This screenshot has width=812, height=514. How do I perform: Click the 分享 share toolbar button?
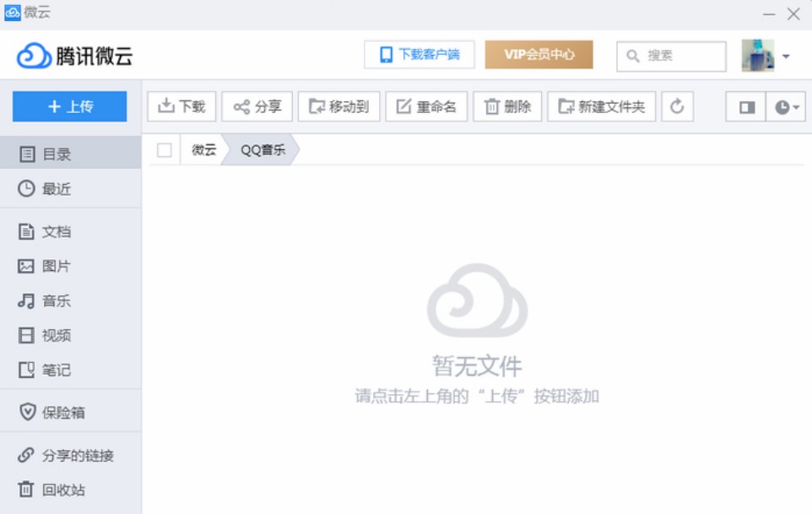[x=257, y=106]
